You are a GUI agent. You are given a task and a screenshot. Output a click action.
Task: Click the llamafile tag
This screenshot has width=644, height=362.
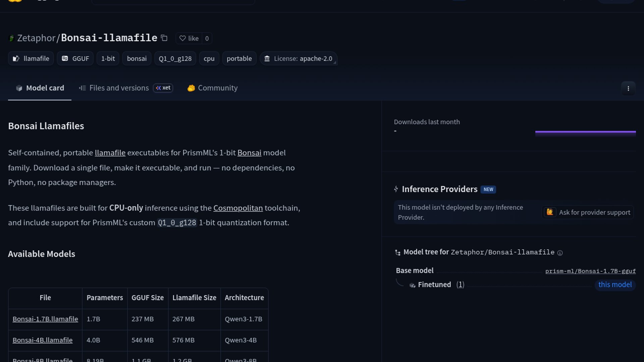click(31, 59)
